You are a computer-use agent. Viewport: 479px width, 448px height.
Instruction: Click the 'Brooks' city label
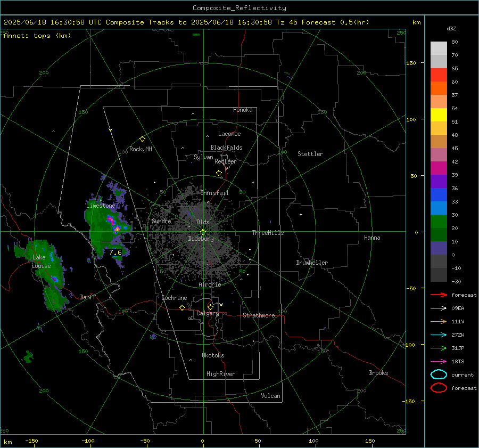pyautogui.click(x=378, y=373)
